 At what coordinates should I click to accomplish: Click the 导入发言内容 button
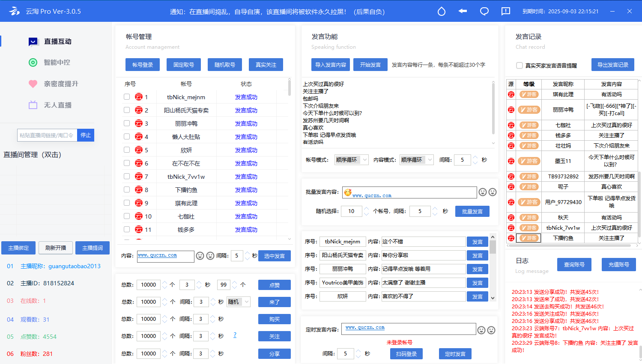click(x=331, y=65)
